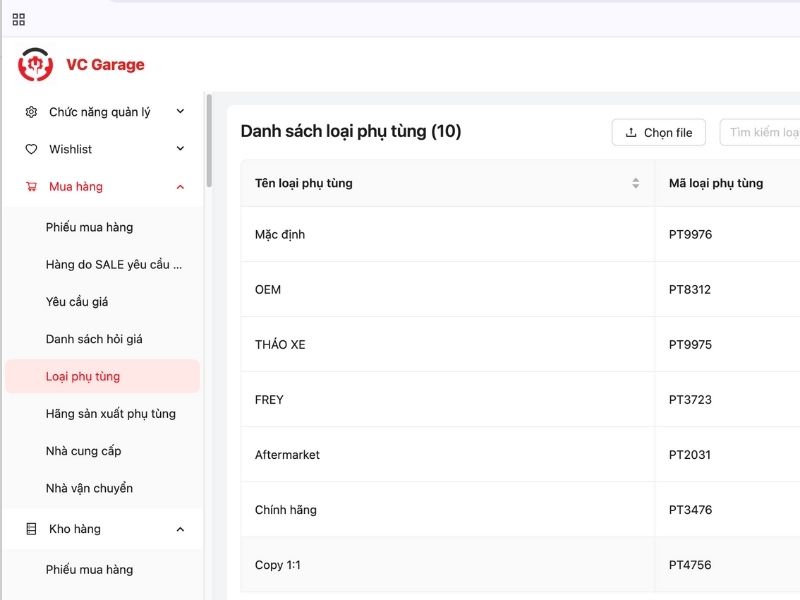Focus the Tìm kiếm search field
The height and width of the screenshot is (600, 800).
click(x=762, y=133)
